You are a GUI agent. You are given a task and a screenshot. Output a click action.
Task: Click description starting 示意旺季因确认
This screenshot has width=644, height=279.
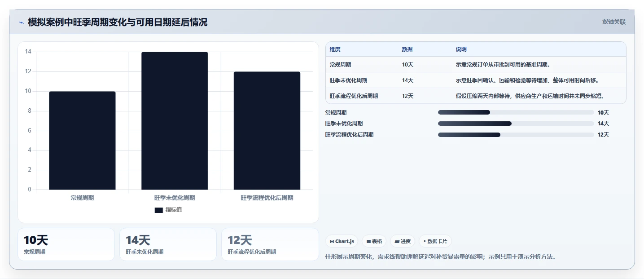527,80
